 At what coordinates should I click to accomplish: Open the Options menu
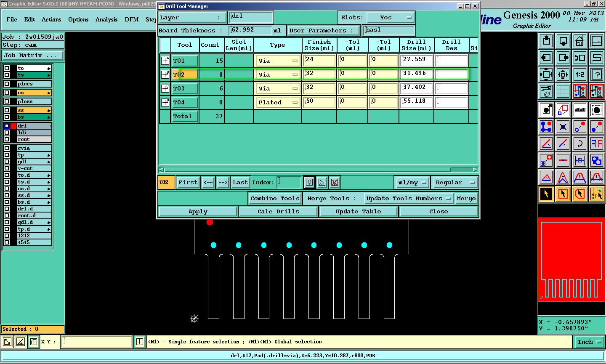point(78,19)
